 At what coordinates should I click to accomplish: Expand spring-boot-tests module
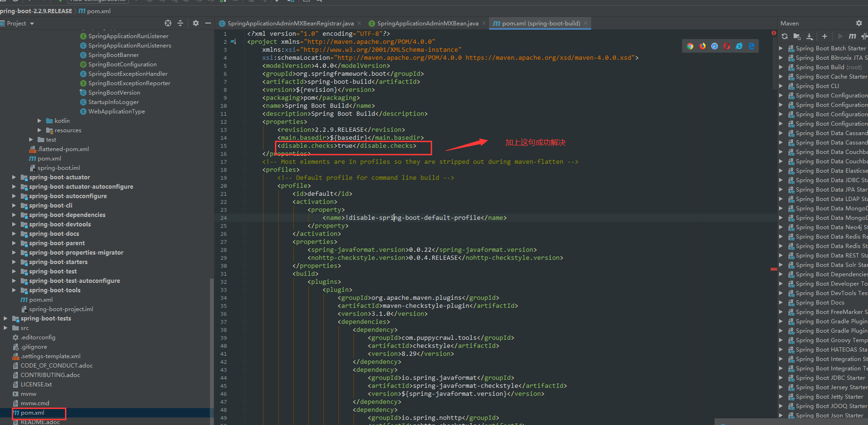coord(6,319)
